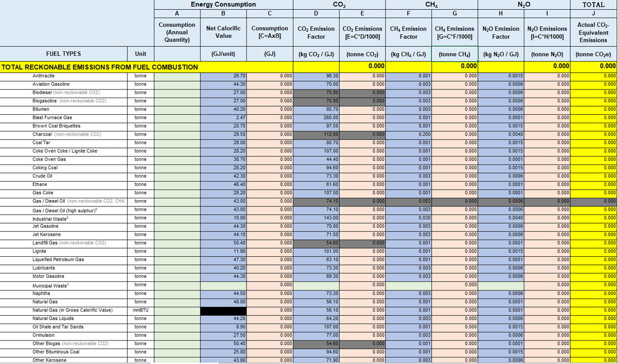Click the mmBTU unit cell
Screen dimensions: 618x364
(x=141, y=310)
